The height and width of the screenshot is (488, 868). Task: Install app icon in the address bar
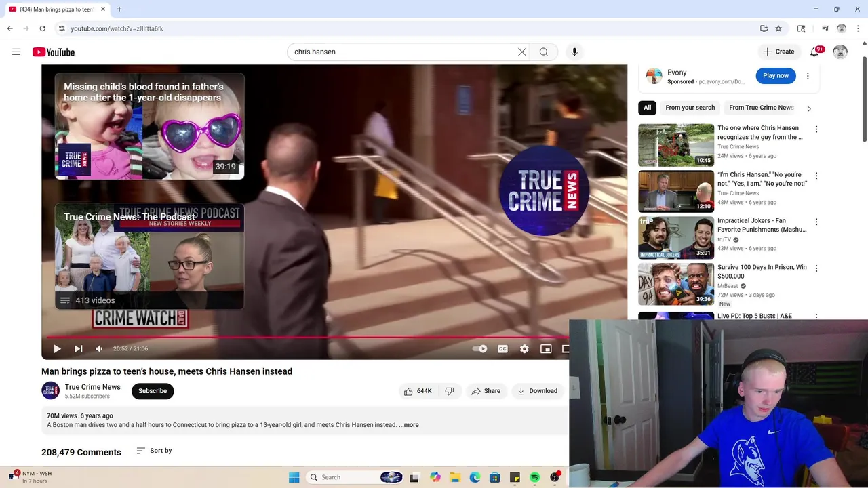(x=764, y=28)
